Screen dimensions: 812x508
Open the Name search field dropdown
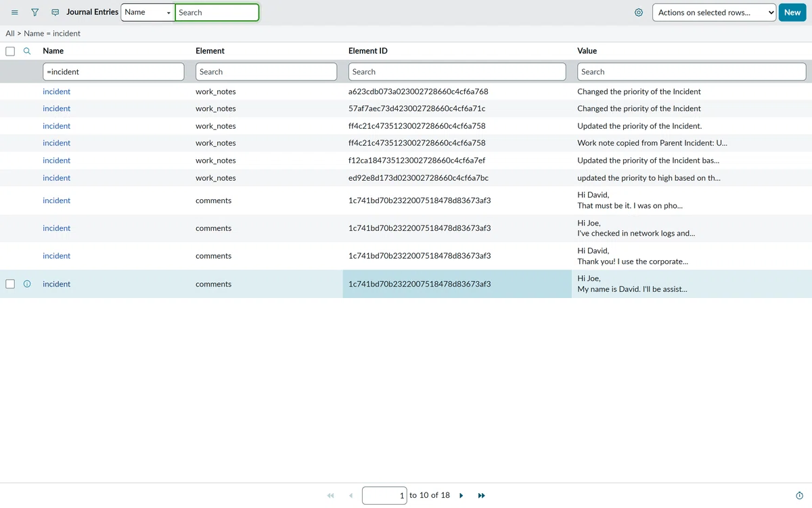[x=148, y=12]
